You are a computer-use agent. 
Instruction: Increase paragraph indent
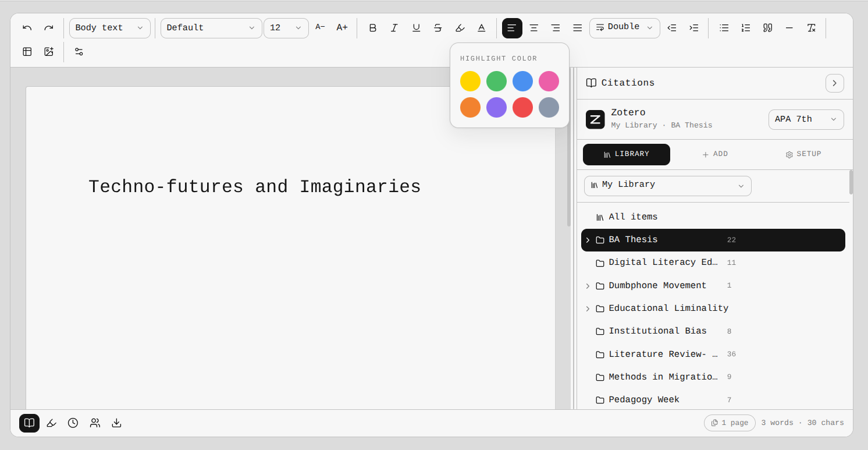pos(693,28)
